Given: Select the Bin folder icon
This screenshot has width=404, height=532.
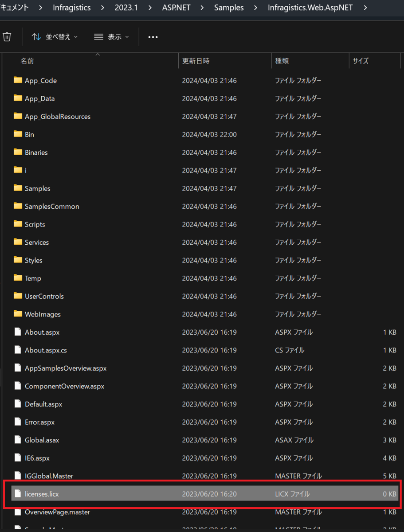Looking at the screenshot, I should [x=18, y=134].
